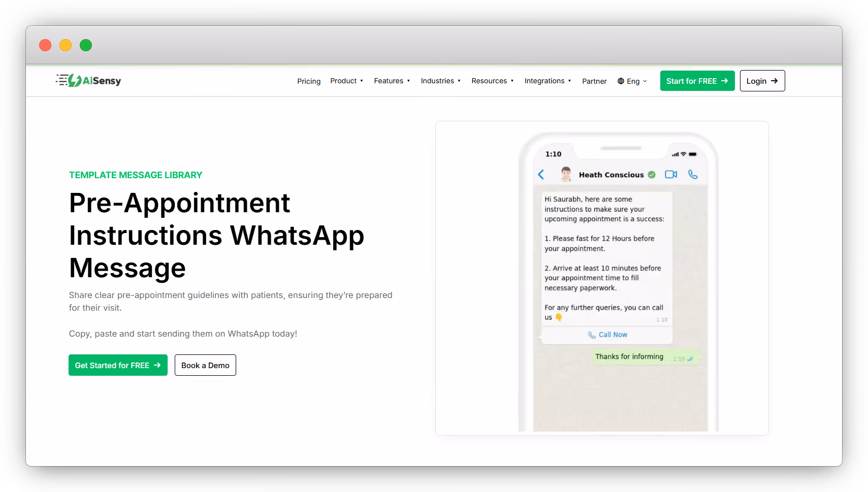This screenshot has width=868, height=492.
Task: Click the 1:10 clock in phone status bar
Action: pos(553,154)
